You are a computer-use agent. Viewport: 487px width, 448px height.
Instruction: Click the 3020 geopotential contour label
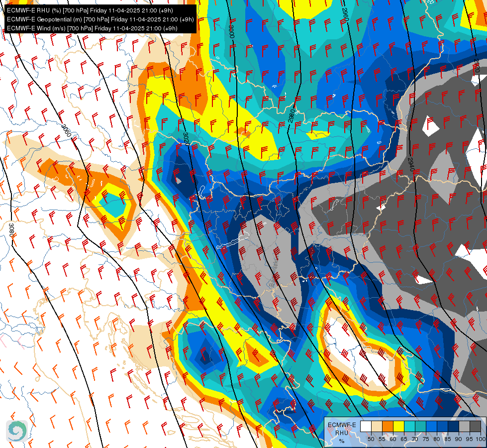186,139
